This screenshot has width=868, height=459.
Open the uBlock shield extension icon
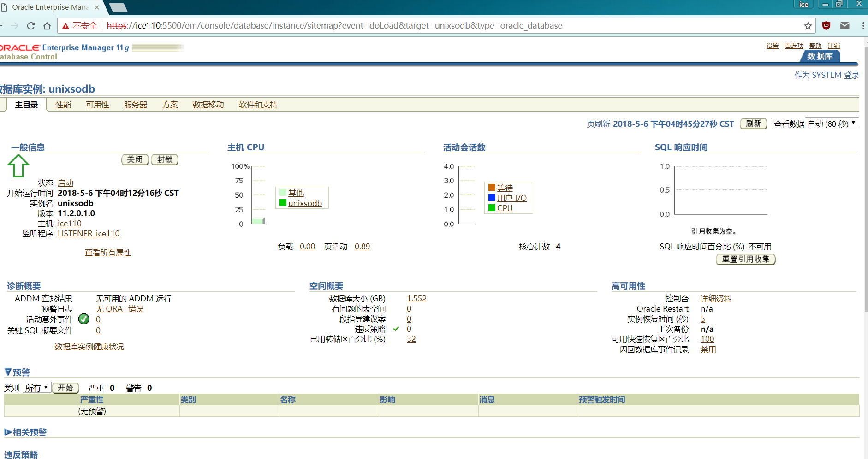point(826,26)
